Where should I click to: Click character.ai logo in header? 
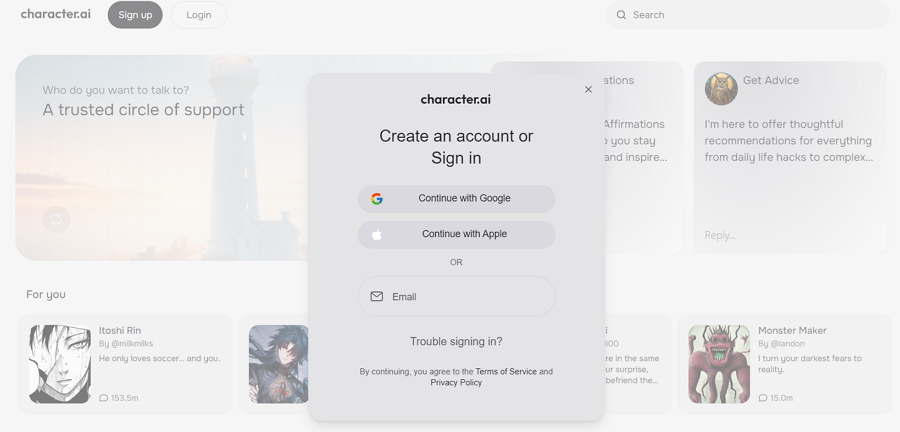point(56,14)
